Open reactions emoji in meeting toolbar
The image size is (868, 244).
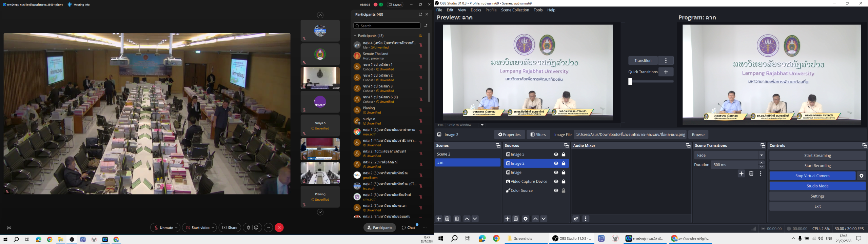256,228
